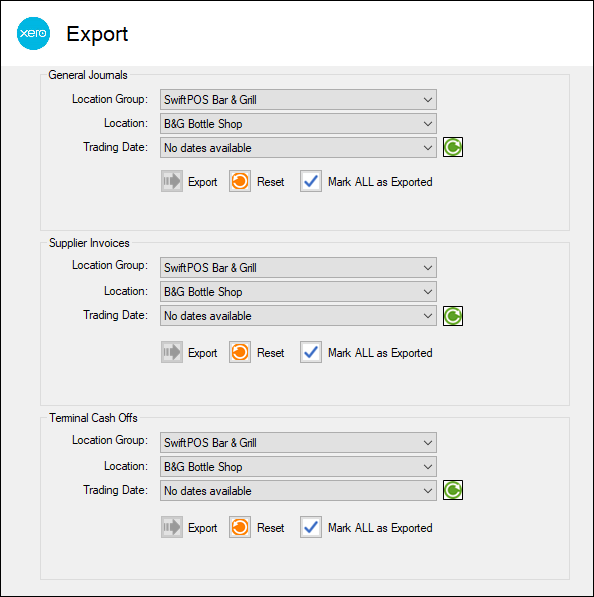
Task: Click Supplier Invoices Export button label
Action: 203,353
